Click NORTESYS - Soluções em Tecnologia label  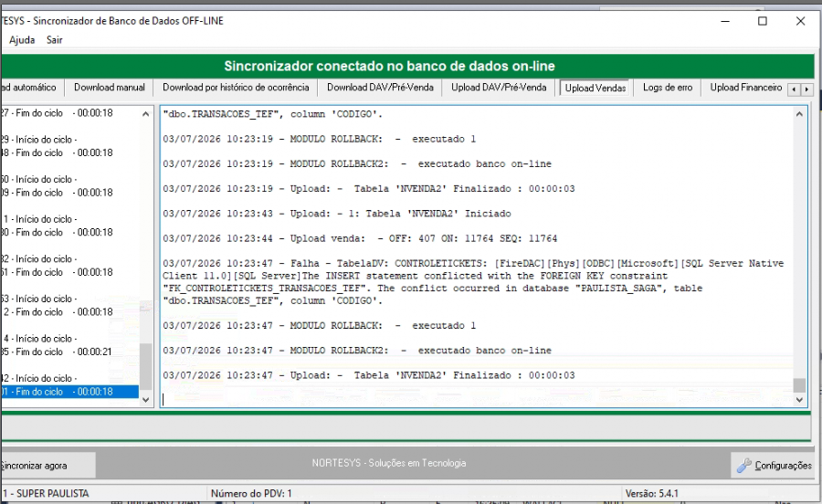pyautogui.click(x=388, y=463)
